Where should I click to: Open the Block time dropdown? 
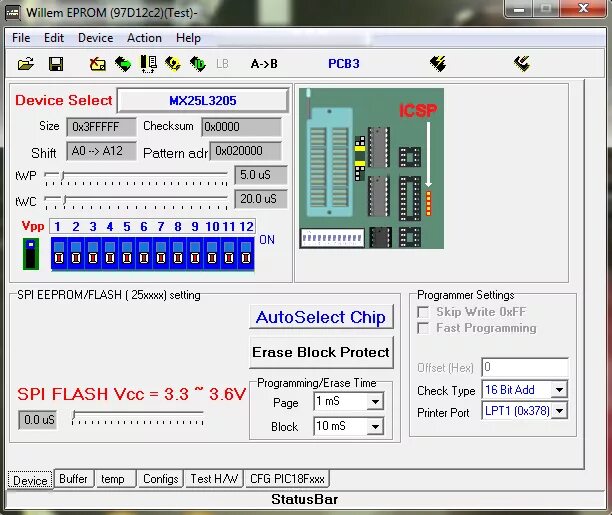(375, 426)
